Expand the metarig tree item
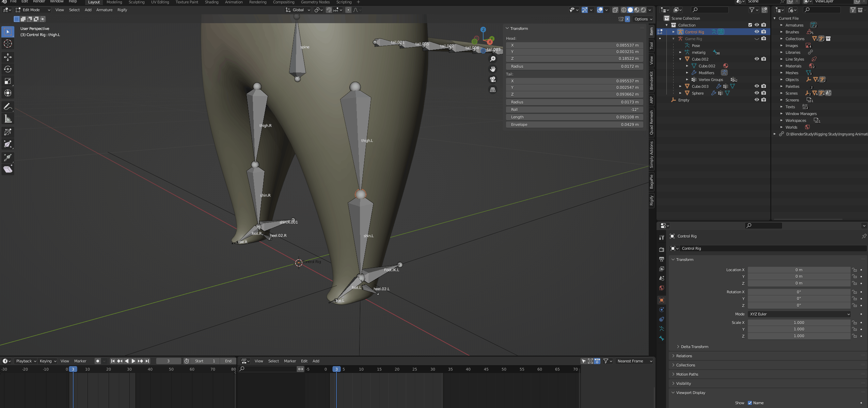The width and height of the screenshot is (868, 408). coord(680,52)
